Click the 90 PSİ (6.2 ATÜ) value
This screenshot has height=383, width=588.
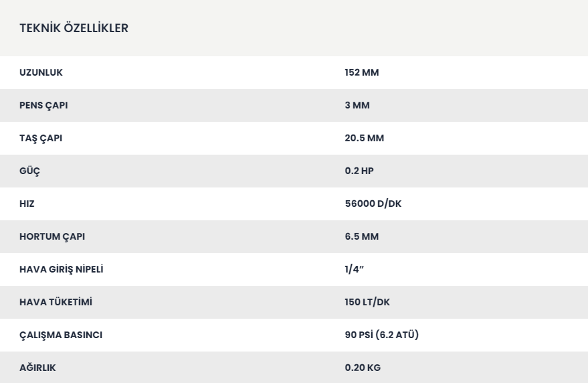pos(382,335)
